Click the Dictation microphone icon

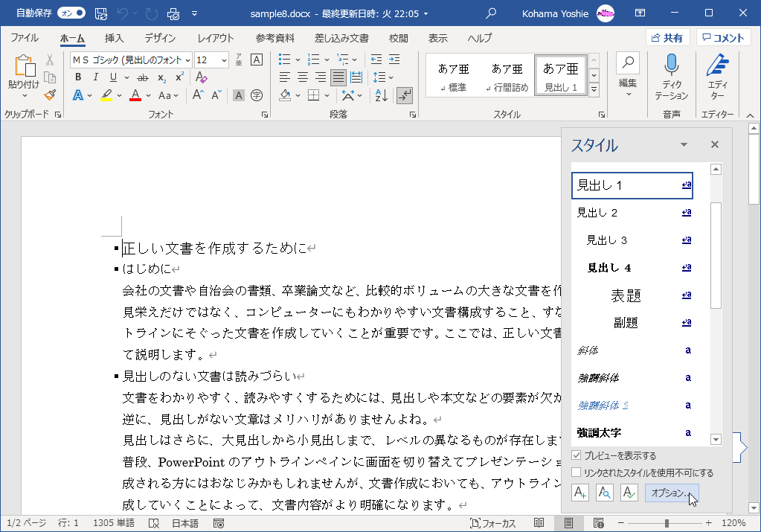click(671, 66)
